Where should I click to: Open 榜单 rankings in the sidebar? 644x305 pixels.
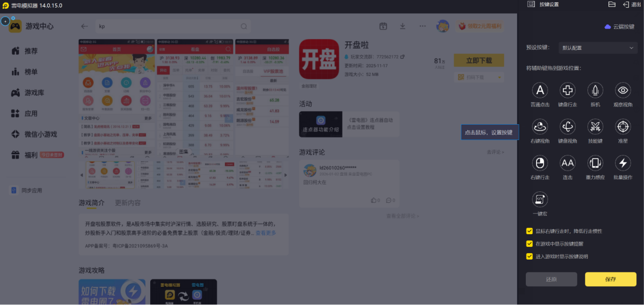click(x=24, y=72)
